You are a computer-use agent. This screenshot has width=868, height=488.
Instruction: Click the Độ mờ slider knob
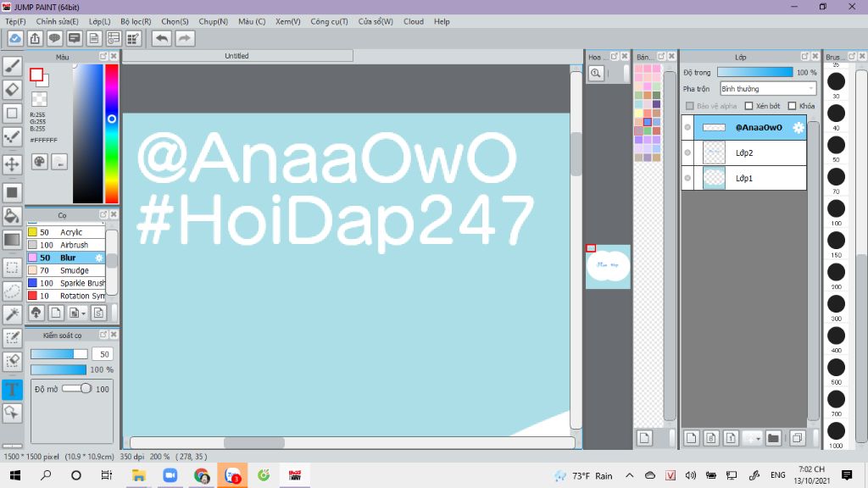pyautogui.click(x=86, y=388)
